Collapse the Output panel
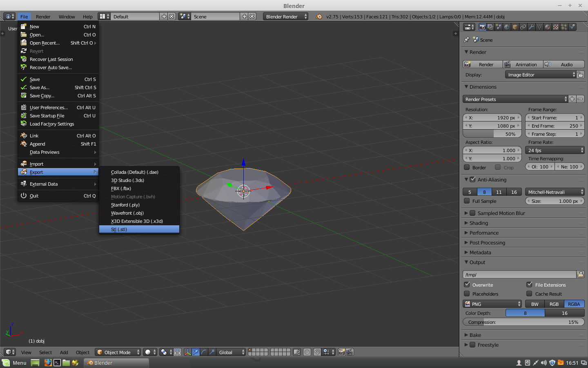The image size is (588, 368). pos(477,262)
